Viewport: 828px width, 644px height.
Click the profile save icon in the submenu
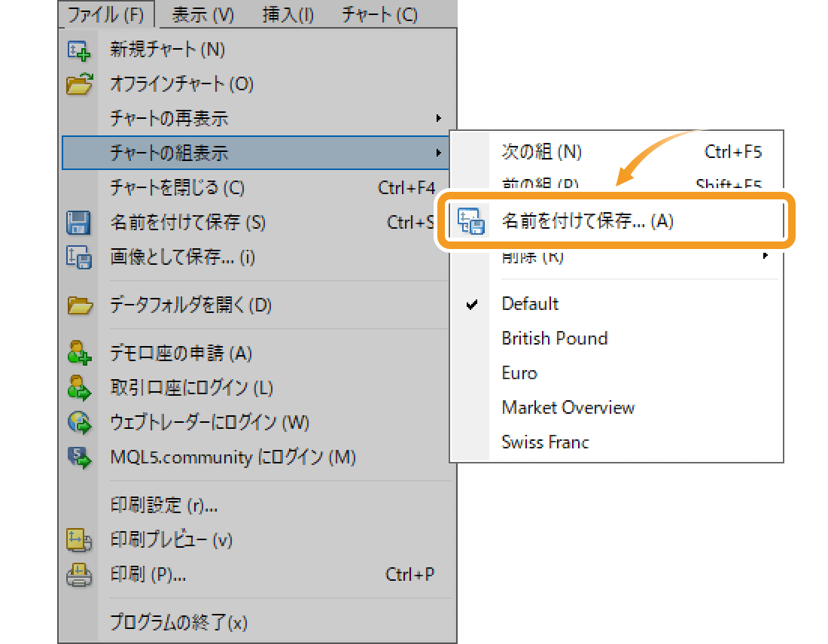point(470,220)
